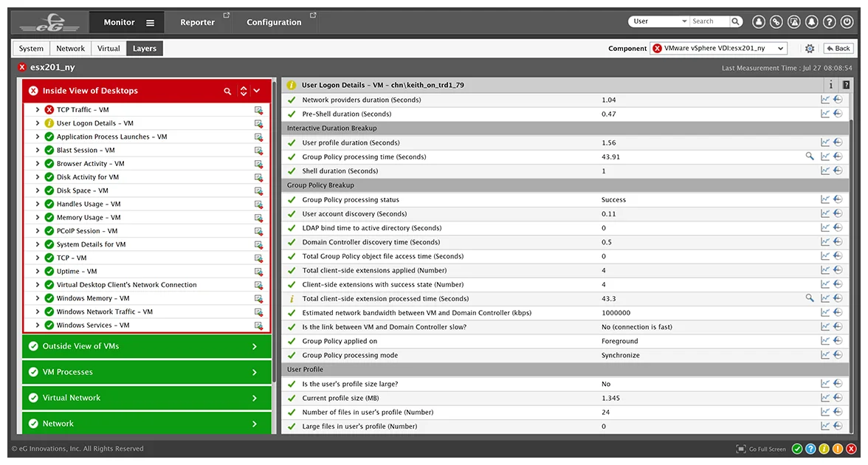Switch to the Virtual tab
Viewport: 868px width, 465px height.
pos(108,49)
